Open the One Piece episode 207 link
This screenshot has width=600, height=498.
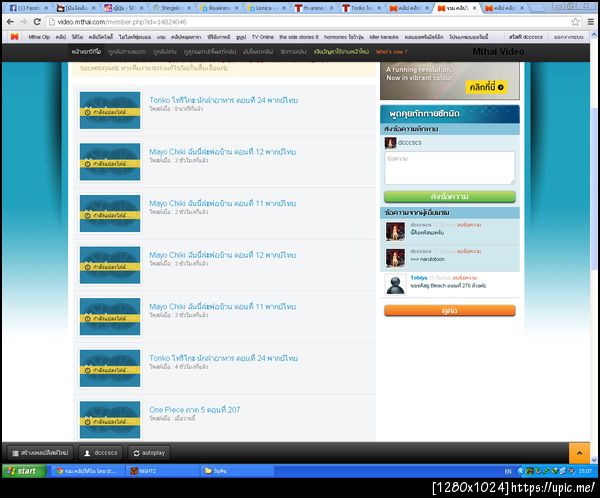(195, 410)
